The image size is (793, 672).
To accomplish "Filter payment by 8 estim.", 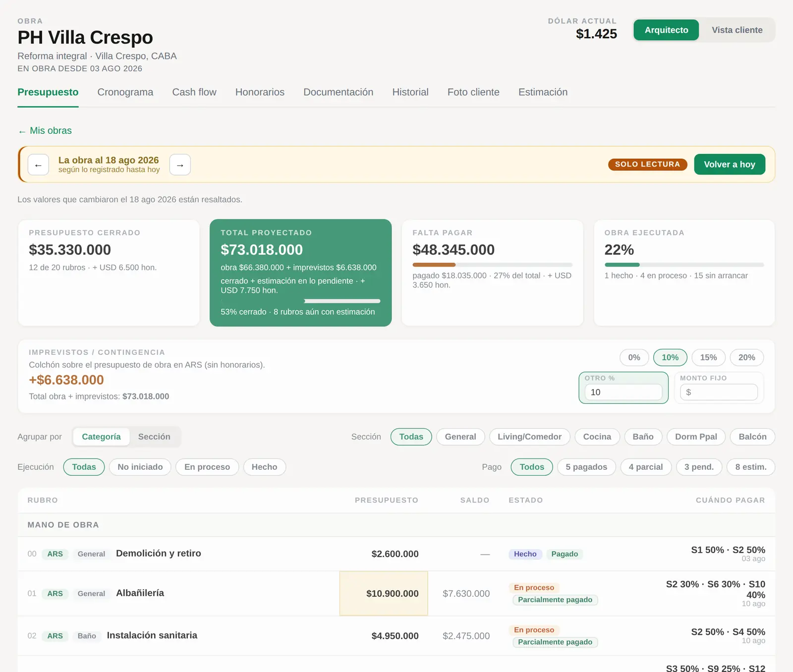I will [751, 467].
